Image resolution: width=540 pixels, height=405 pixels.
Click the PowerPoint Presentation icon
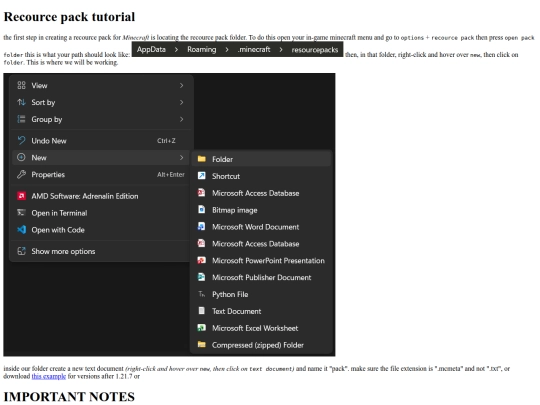click(x=201, y=260)
